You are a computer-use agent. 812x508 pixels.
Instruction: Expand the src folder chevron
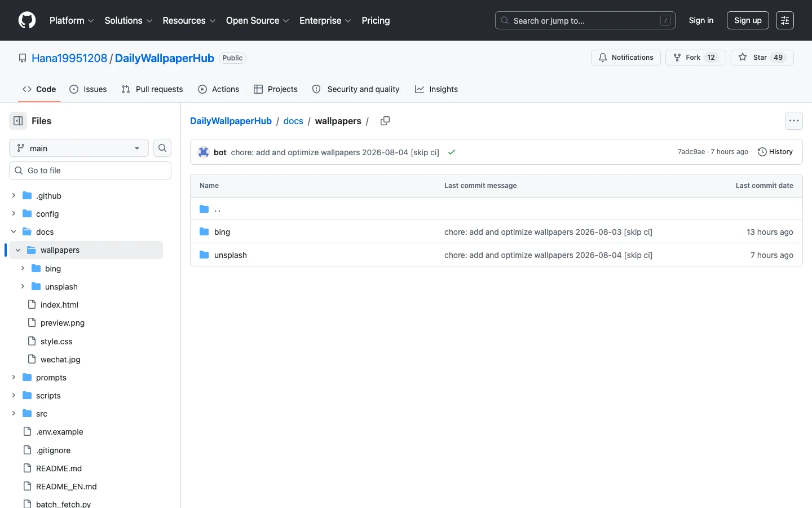[x=14, y=413]
